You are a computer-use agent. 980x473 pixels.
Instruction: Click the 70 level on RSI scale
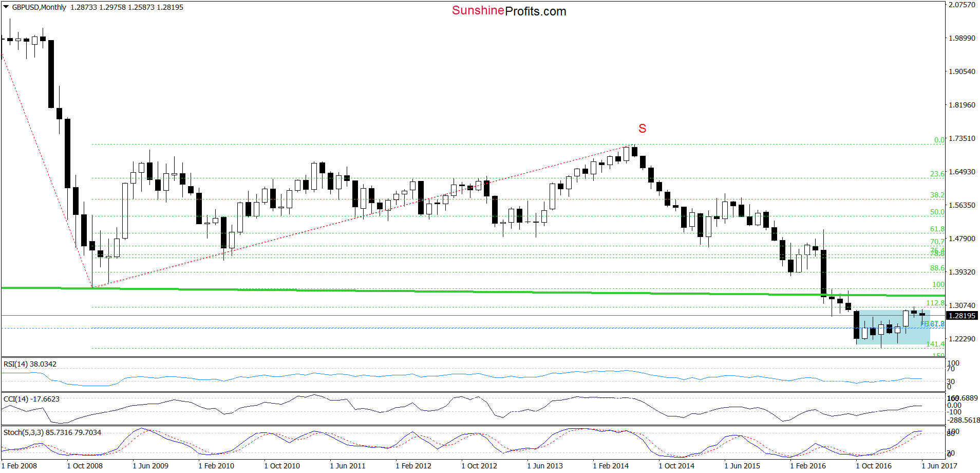951,369
